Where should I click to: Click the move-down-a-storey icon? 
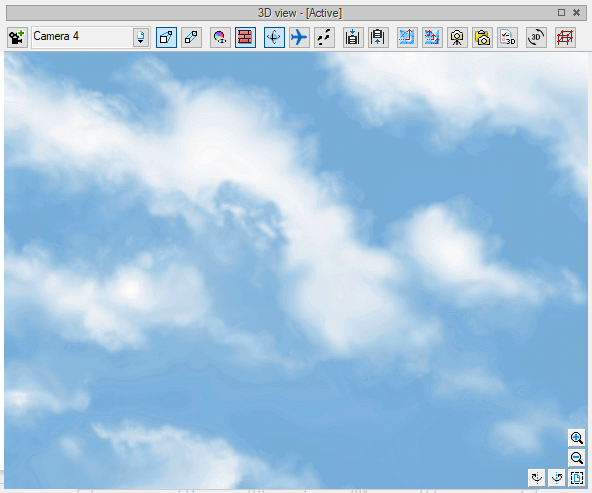tap(353, 37)
